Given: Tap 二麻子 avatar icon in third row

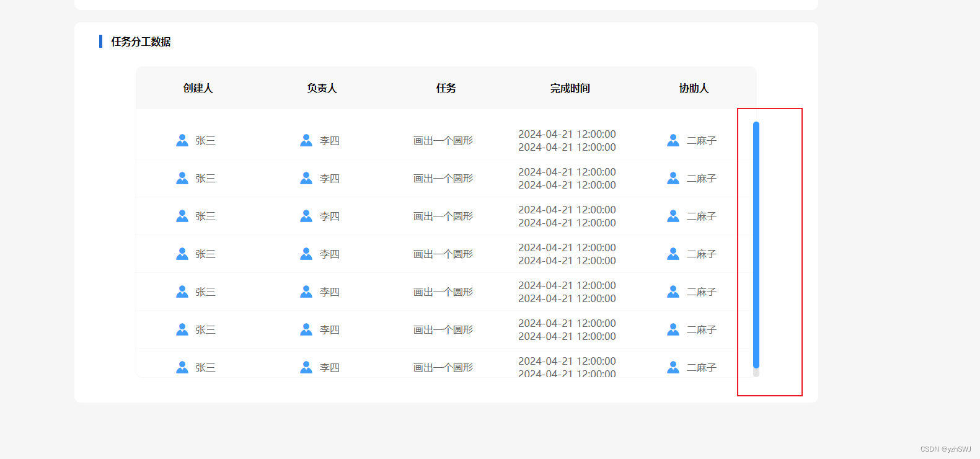Looking at the screenshot, I should (673, 216).
